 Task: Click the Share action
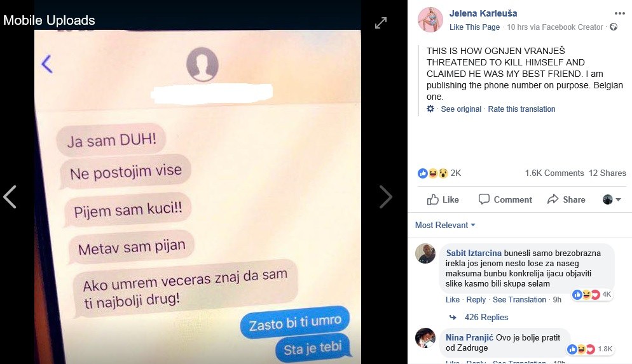[x=567, y=199]
